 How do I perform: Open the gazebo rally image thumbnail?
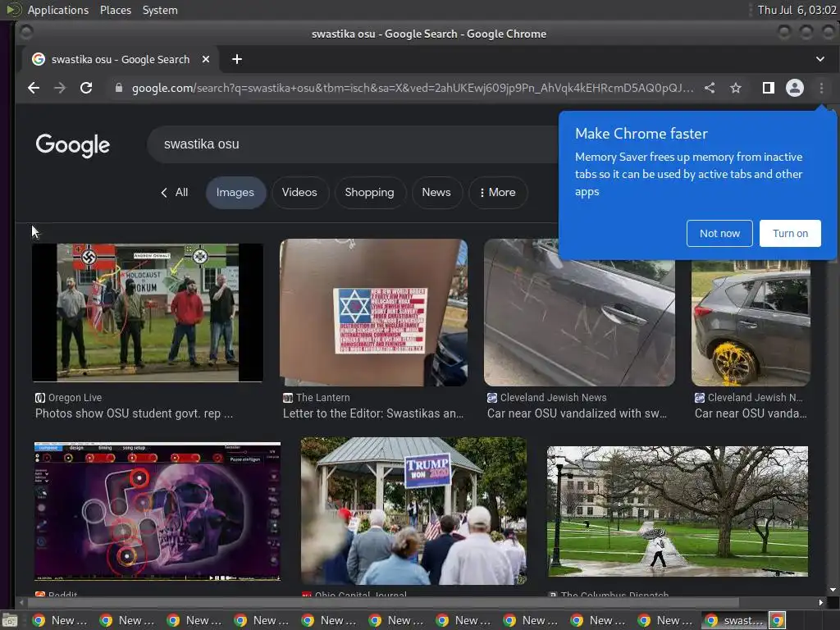[413, 511]
